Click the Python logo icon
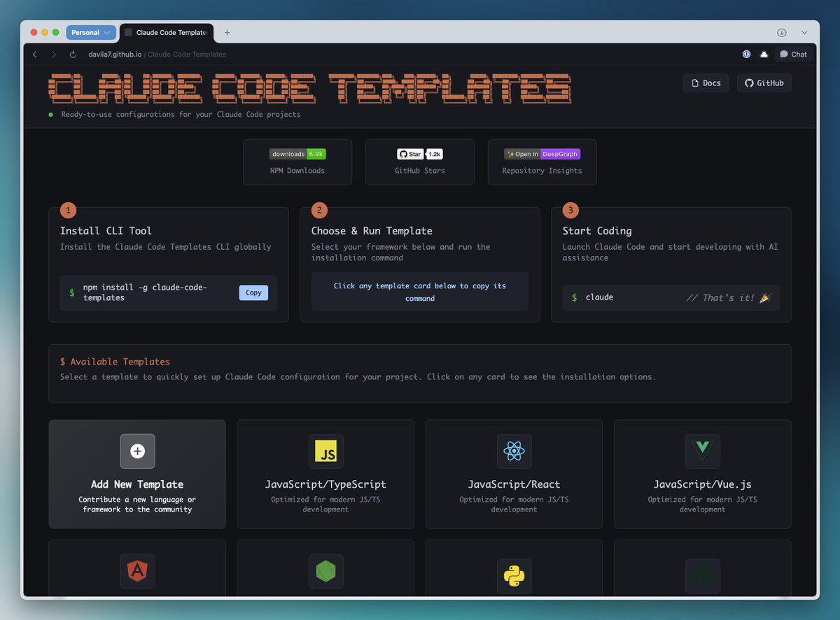Screen dimensions: 840x620 514,575
